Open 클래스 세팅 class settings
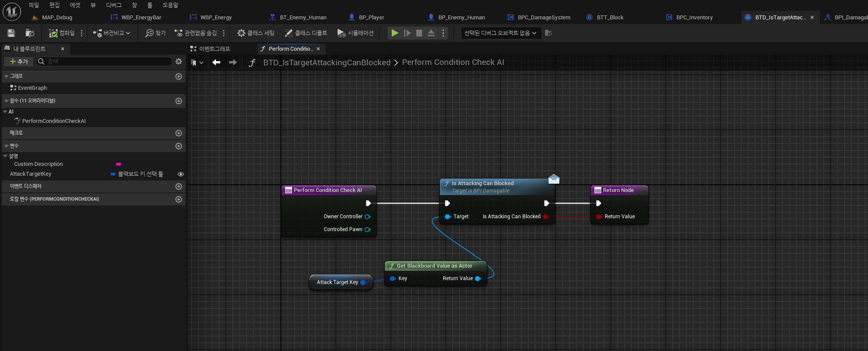This screenshot has width=868, height=351. [256, 33]
